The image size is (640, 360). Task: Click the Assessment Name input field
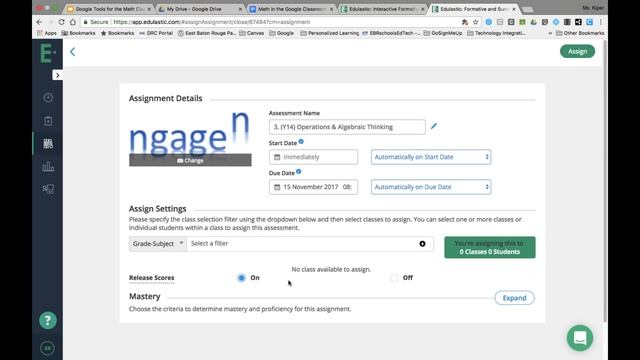click(347, 127)
